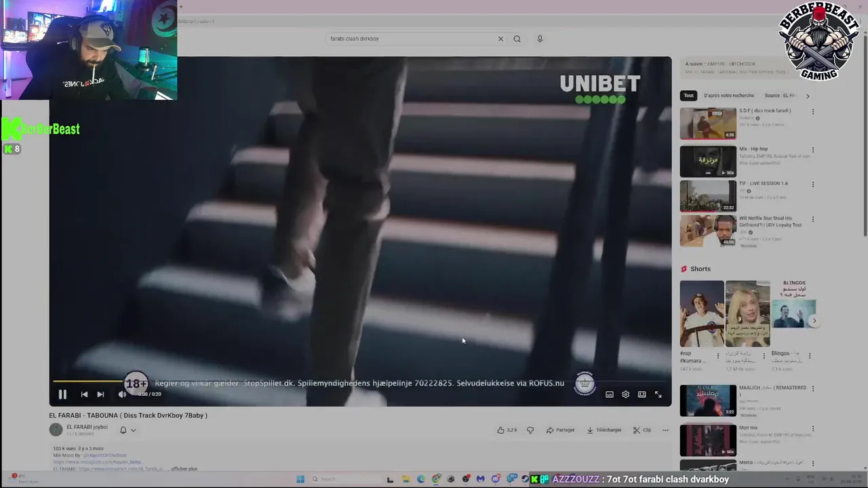Screen dimensions: 868x488
Task: Select 'D'après votre recherche' filter chip
Action: click(728, 96)
